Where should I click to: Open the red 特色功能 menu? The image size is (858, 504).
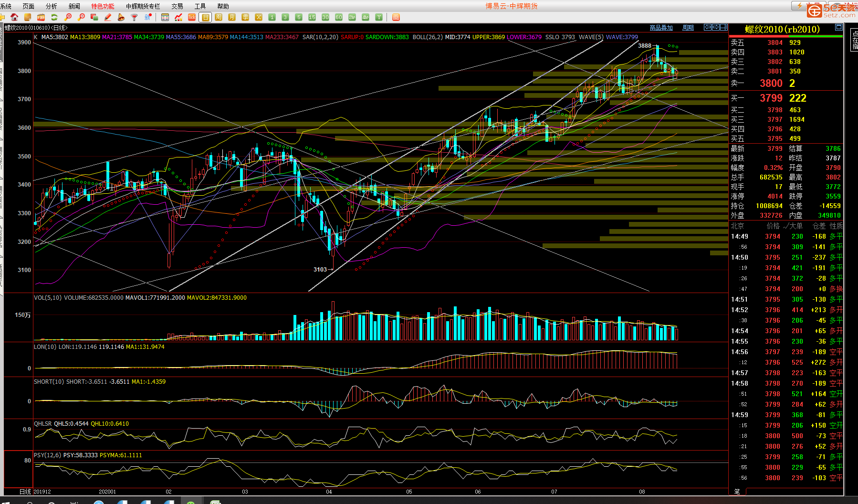click(103, 6)
